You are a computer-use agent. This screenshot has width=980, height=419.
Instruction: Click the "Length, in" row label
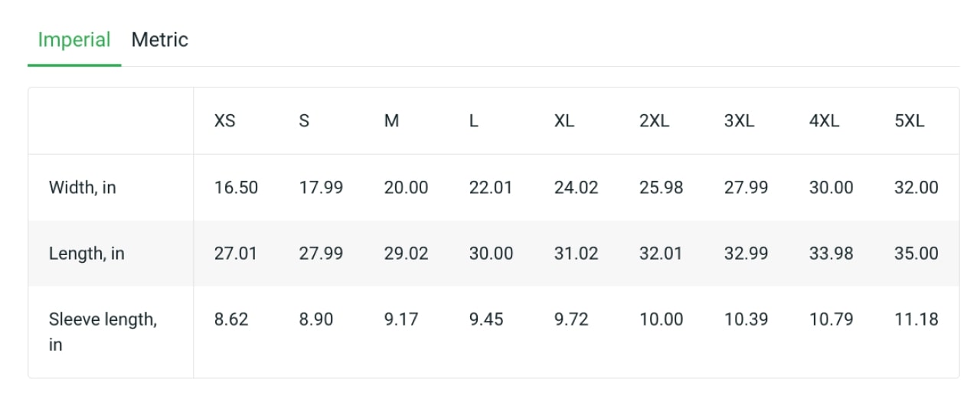(x=87, y=254)
